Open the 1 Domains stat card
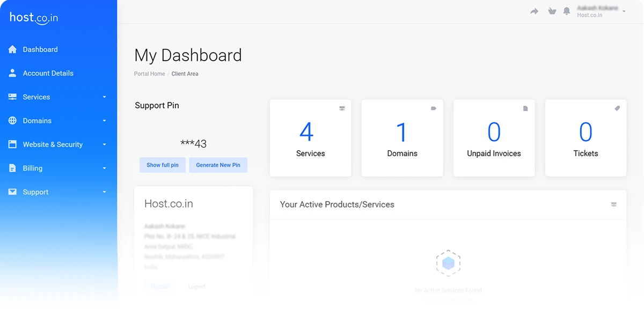 [x=402, y=138]
